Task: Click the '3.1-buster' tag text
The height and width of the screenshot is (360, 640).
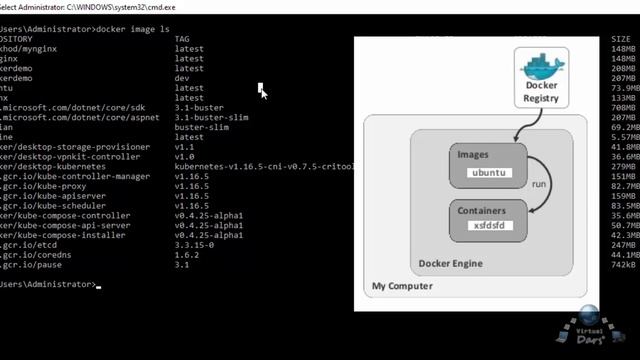Action: pyautogui.click(x=199, y=108)
